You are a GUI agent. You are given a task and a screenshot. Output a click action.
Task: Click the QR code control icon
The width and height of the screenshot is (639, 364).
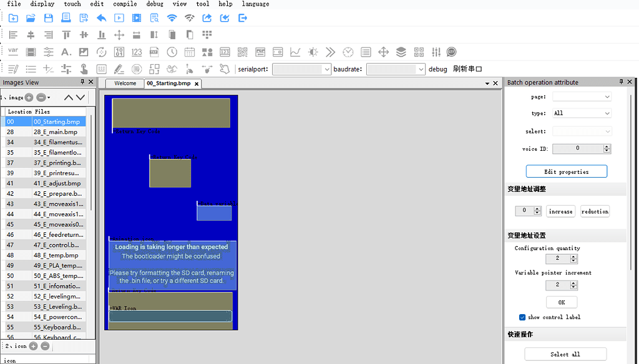point(243,52)
